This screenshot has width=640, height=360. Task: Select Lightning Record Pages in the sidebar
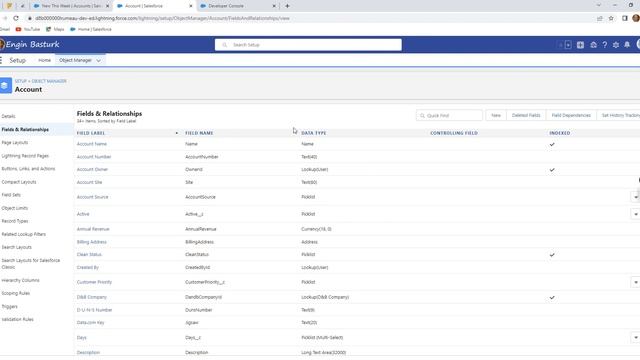pyautogui.click(x=25, y=156)
